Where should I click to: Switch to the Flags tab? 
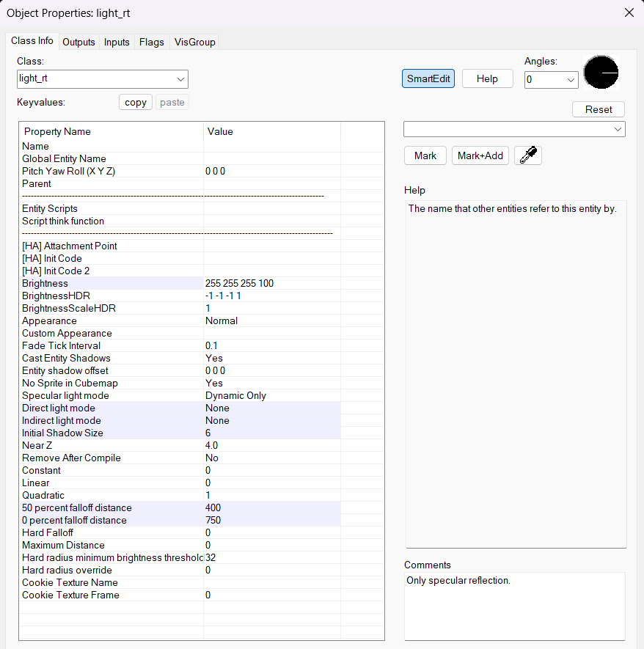tap(151, 42)
